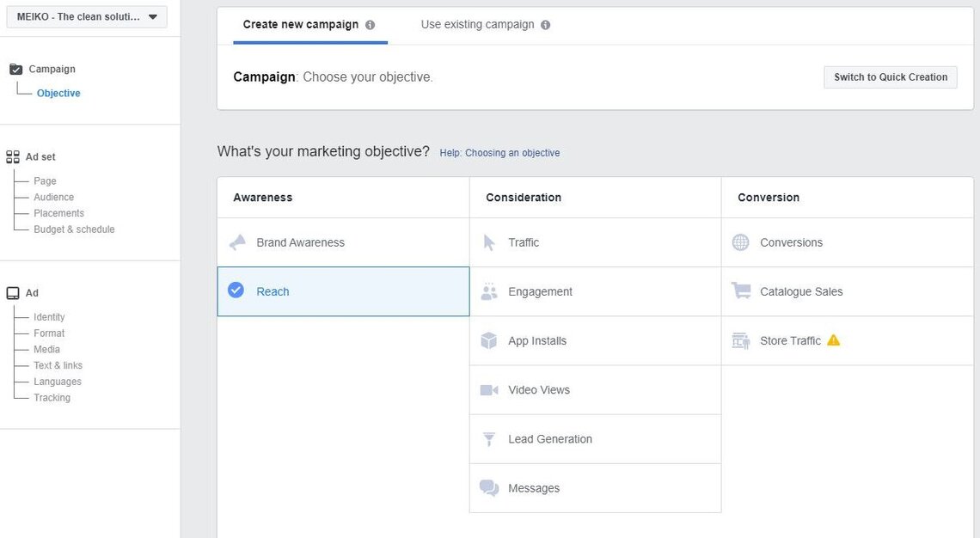
Task: Click info icon beside Create new campaign
Action: [x=370, y=25]
